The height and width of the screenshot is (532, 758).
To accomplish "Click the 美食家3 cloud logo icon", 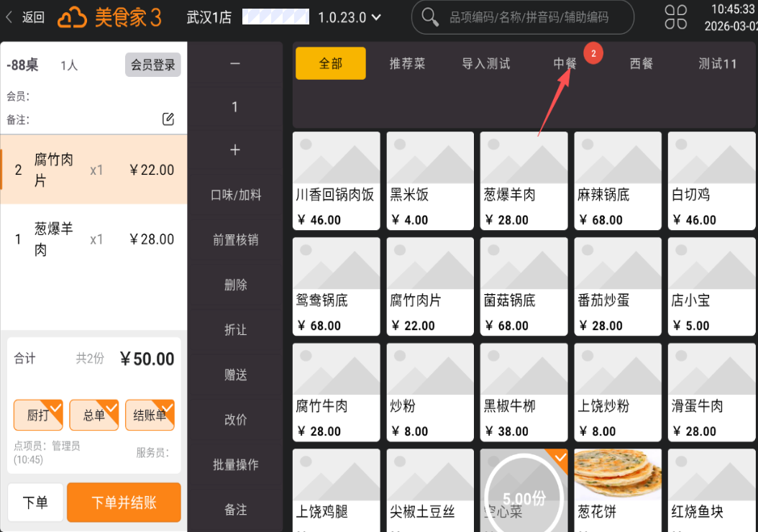I will (x=72, y=17).
